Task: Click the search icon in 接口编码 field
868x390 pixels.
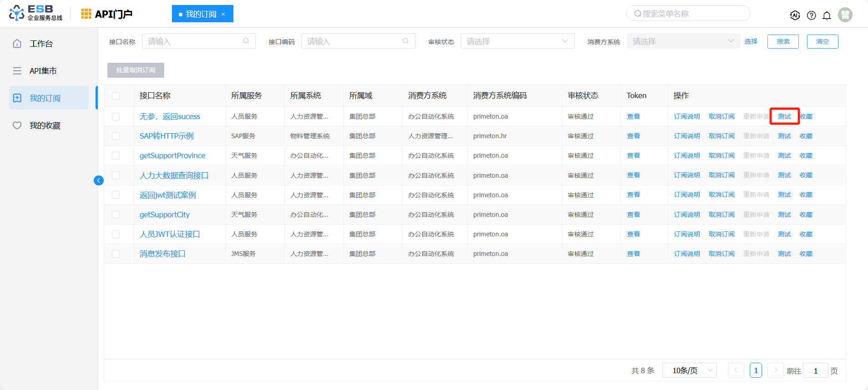Action: pyautogui.click(x=405, y=41)
